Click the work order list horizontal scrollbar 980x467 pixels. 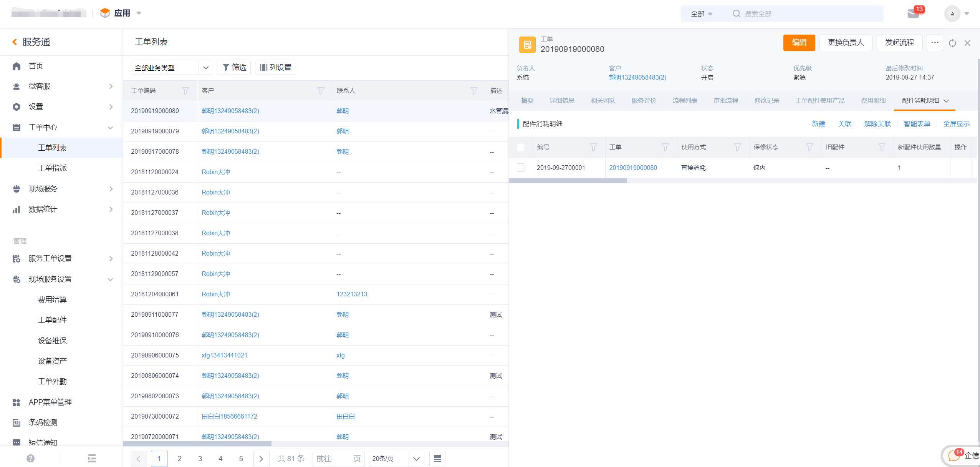tap(197, 444)
